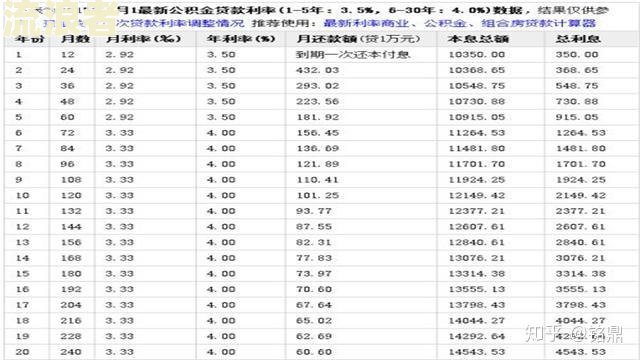This screenshot has width=640, height=360.
Task: Select total amount cell 10915.05
Action: click(477, 117)
